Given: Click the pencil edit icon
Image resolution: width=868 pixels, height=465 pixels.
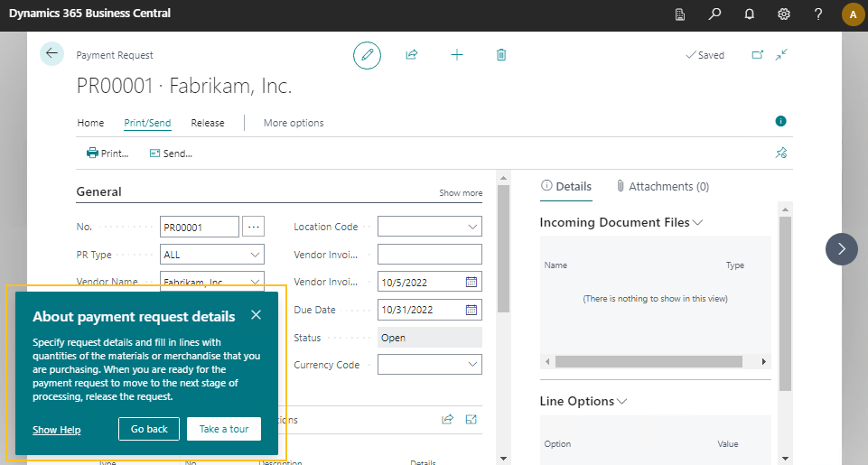Looking at the screenshot, I should pyautogui.click(x=367, y=55).
